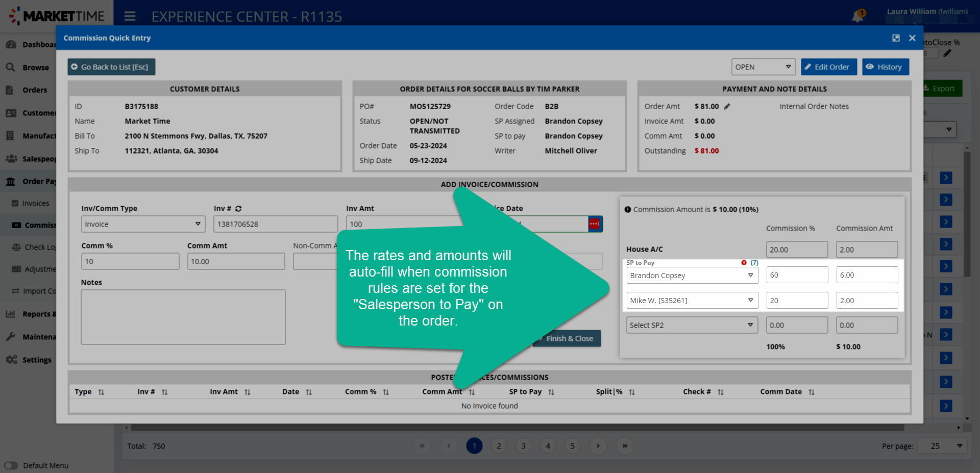Open the hamburger navigation menu

(x=130, y=16)
